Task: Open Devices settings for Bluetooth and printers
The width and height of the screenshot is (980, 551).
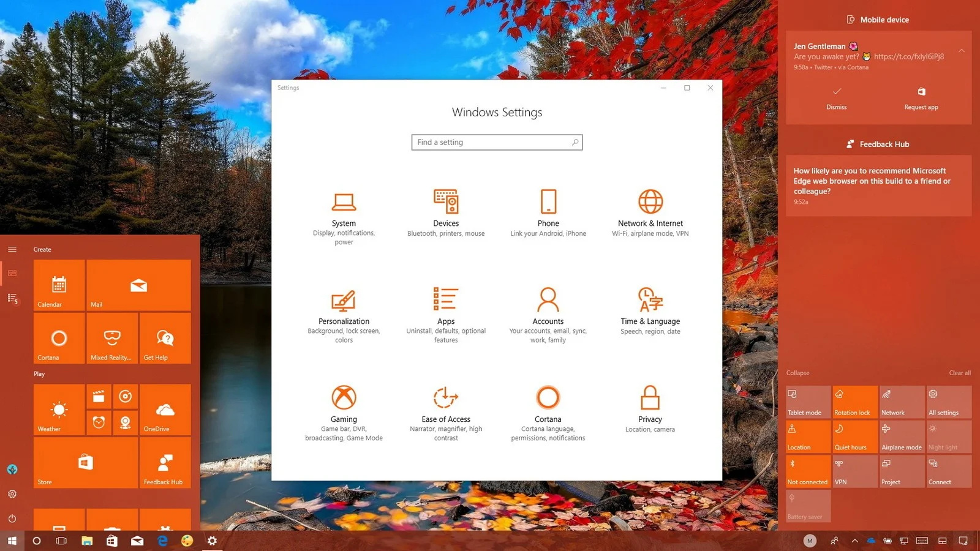Action: point(446,211)
